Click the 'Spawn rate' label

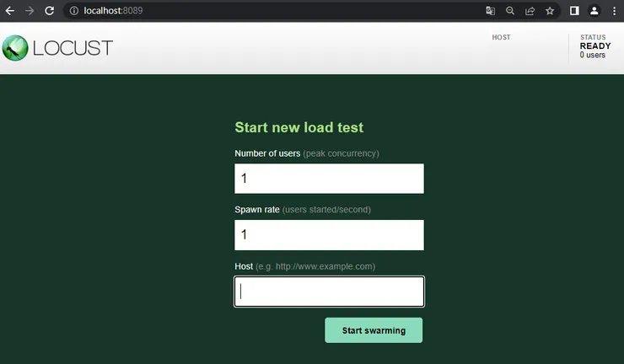257,210
